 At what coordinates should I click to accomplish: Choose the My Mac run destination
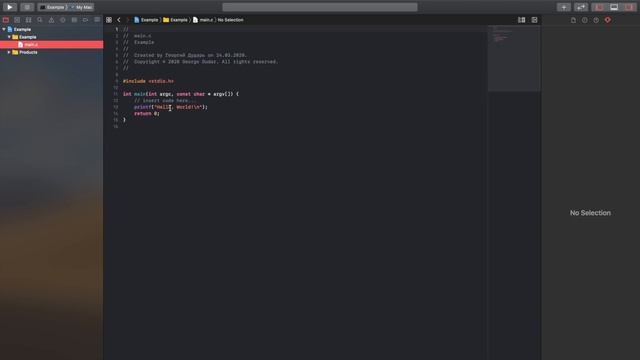(x=82, y=7)
